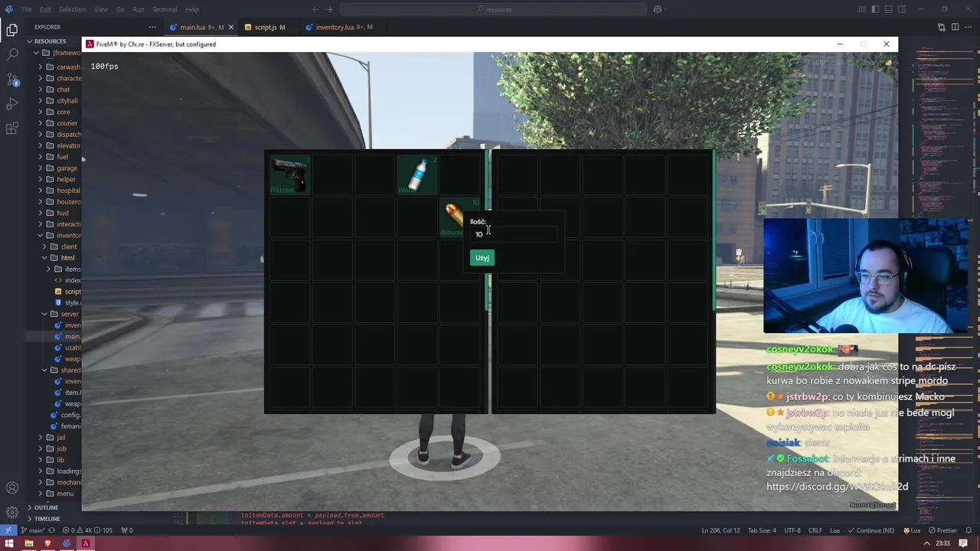The image size is (980, 551).
Task: Open the File menu
Action: 27,9
